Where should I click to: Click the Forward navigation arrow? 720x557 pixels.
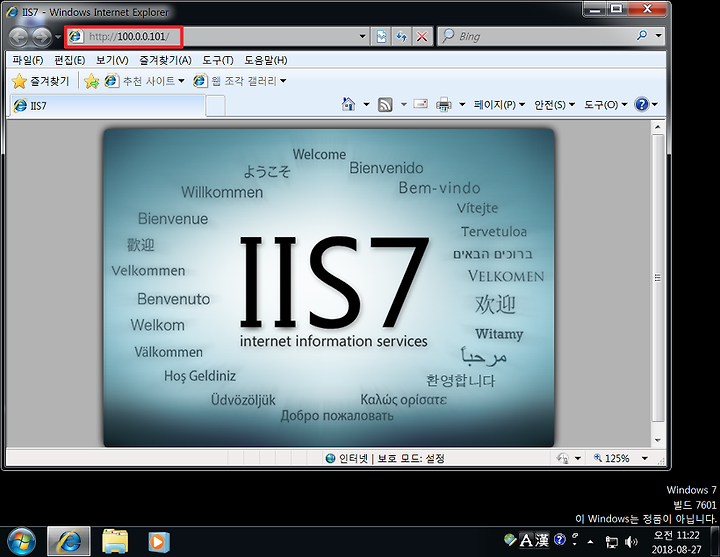pyautogui.click(x=42, y=37)
